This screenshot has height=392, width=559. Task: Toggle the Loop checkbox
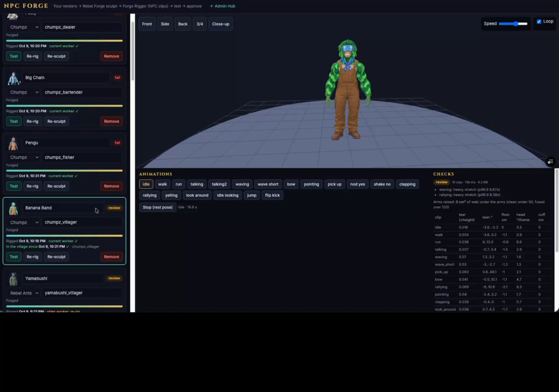[539, 21]
